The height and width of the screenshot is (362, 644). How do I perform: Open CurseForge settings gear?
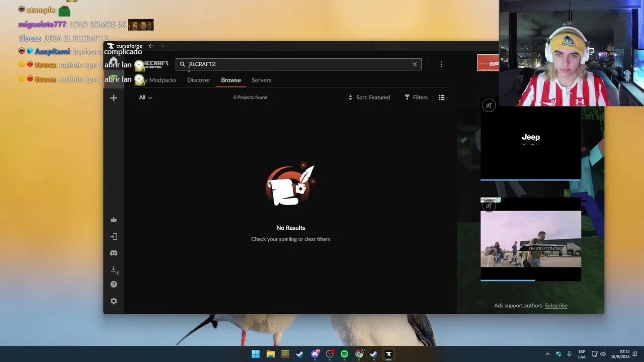114,301
